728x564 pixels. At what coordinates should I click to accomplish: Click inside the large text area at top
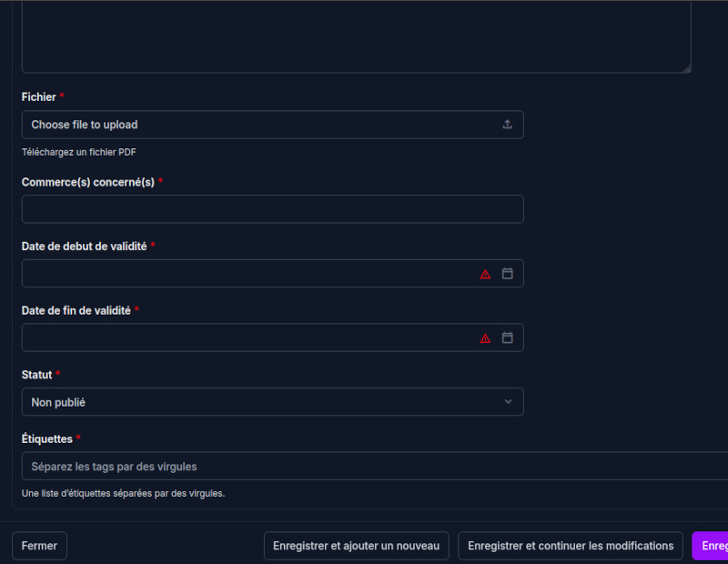click(355, 36)
